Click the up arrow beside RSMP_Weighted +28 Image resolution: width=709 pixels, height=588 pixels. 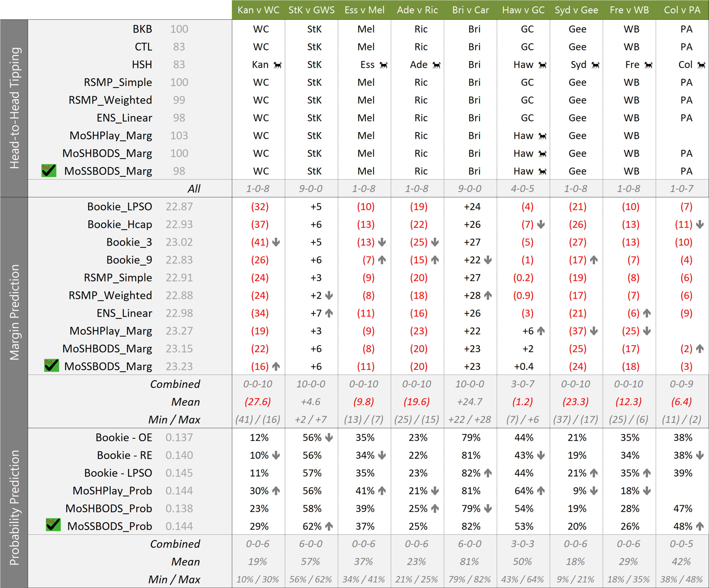pyautogui.click(x=488, y=296)
